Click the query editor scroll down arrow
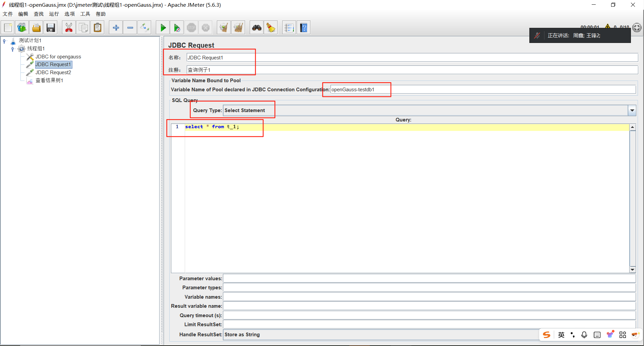 tap(633, 269)
